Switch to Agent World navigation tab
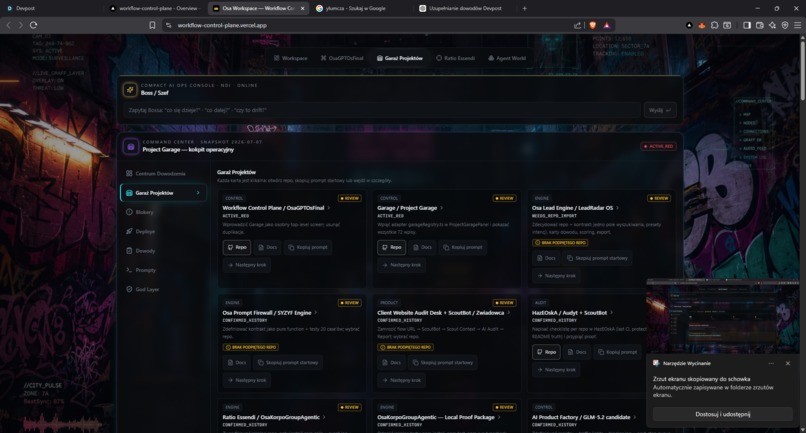The height and width of the screenshot is (433, 806). pyautogui.click(x=507, y=58)
